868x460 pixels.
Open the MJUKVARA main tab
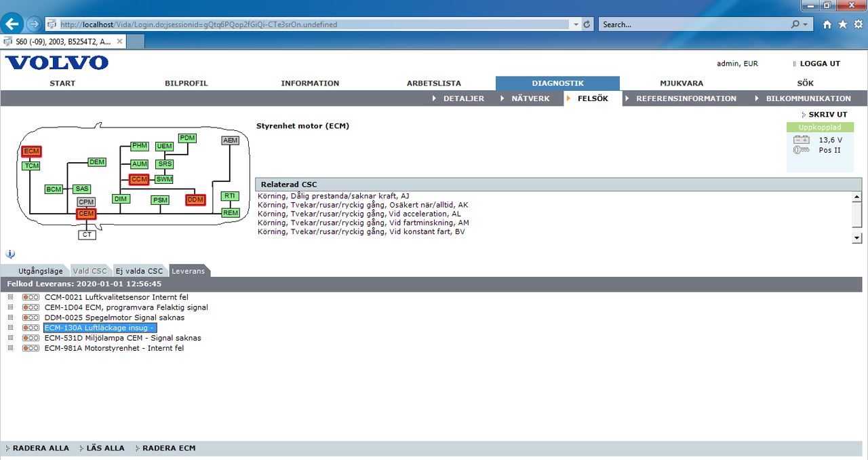682,83
